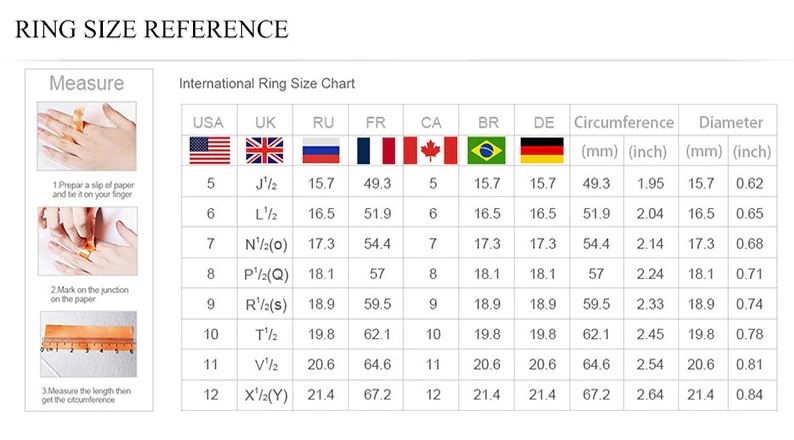Click the ruler measurement step photo
The width and height of the screenshot is (794, 440).
[89, 344]
